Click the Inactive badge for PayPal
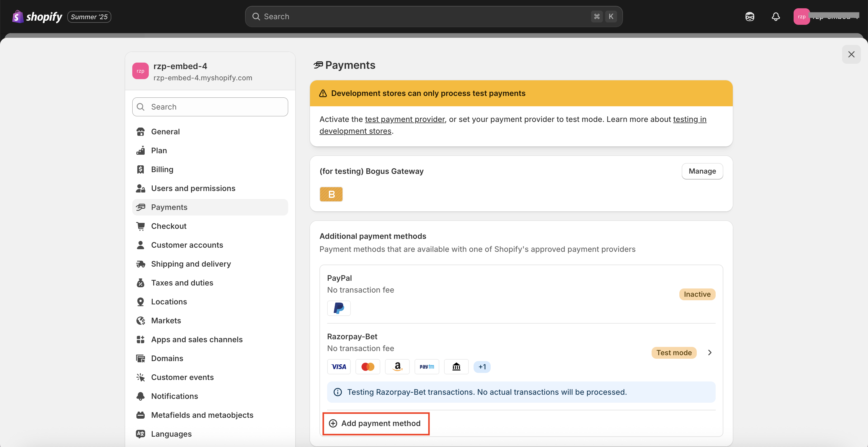 click(x=697, y=294)
